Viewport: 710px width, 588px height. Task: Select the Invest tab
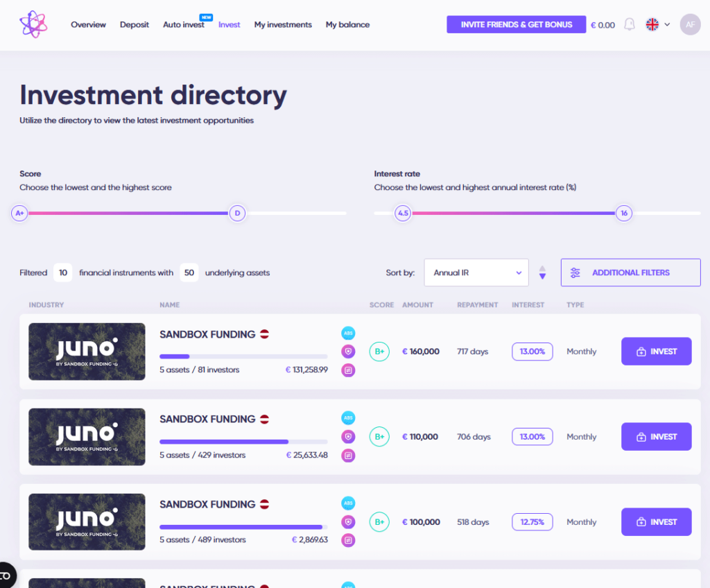(x=229, y=24)
